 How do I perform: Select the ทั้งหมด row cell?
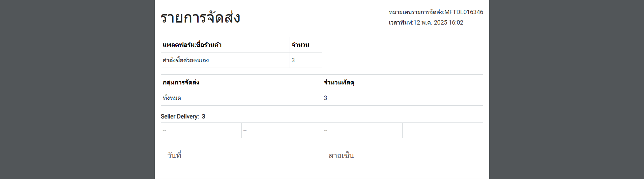(241, 98)
